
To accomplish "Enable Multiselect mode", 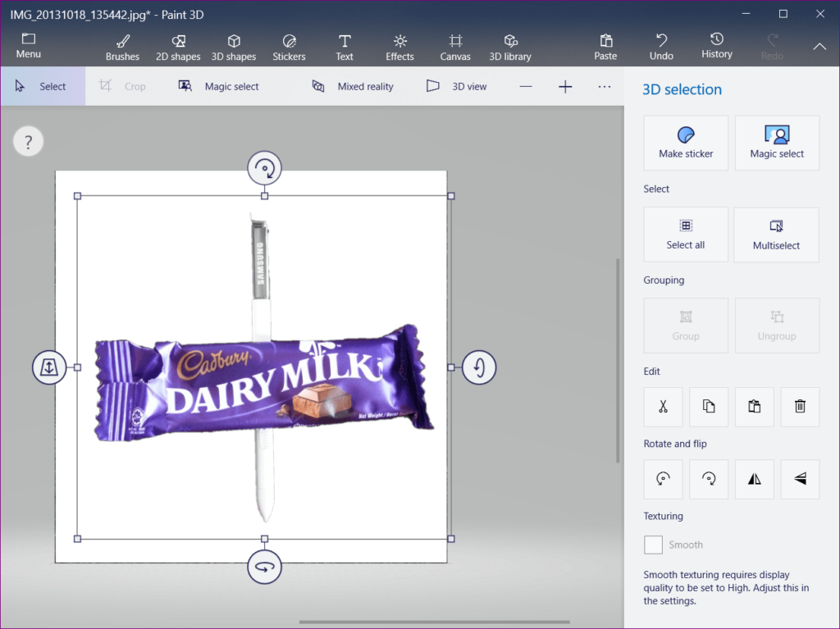I will [x=776, y=235].
